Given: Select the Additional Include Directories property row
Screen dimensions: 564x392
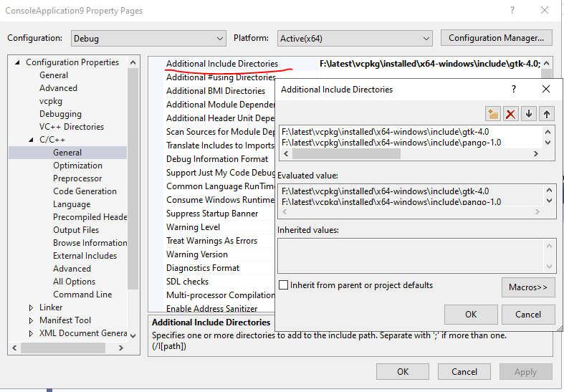Looking at the screenshot, I should (x=222, y=64).
